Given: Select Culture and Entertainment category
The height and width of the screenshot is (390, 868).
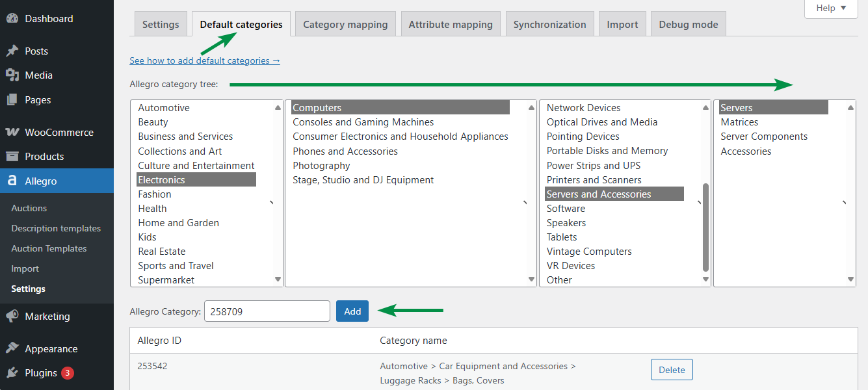Looking at the screenshot, I should pos(196,165).
